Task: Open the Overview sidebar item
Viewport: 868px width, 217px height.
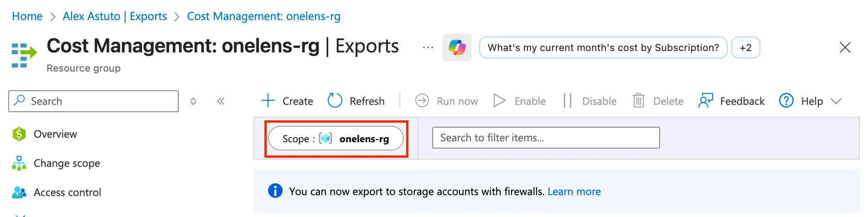Action: click(55, 134)
